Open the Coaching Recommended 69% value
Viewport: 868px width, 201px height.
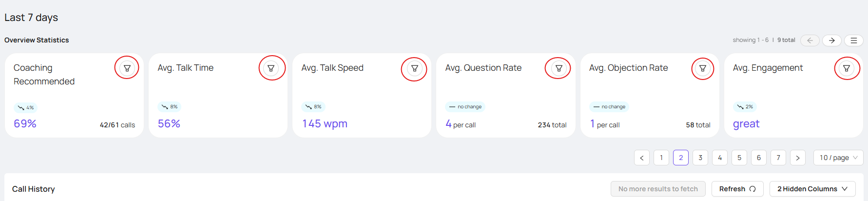25,124
